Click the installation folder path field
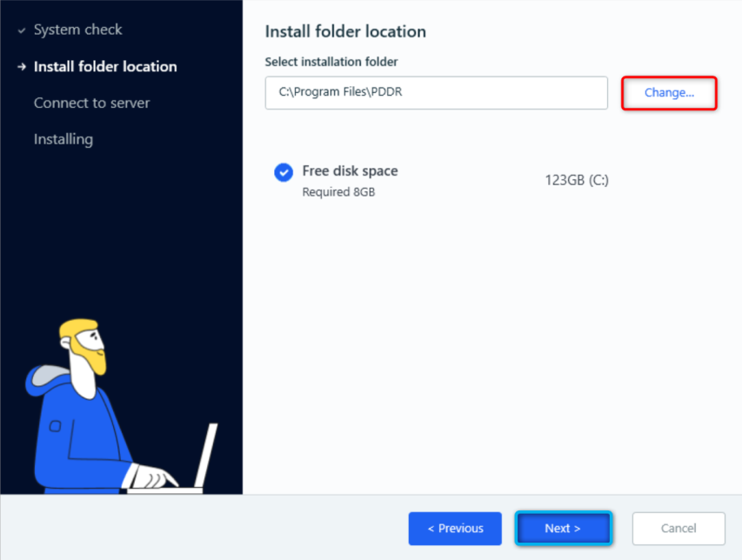This screenshot has width=742, height=560. click(436, 93)
